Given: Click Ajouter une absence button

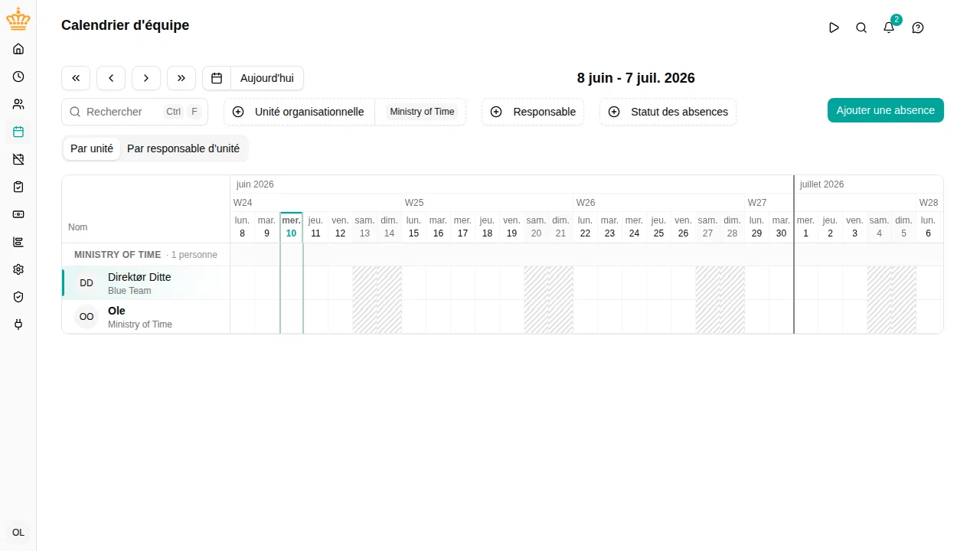Looking at the screenshot, I should click(x=886, y=110).
